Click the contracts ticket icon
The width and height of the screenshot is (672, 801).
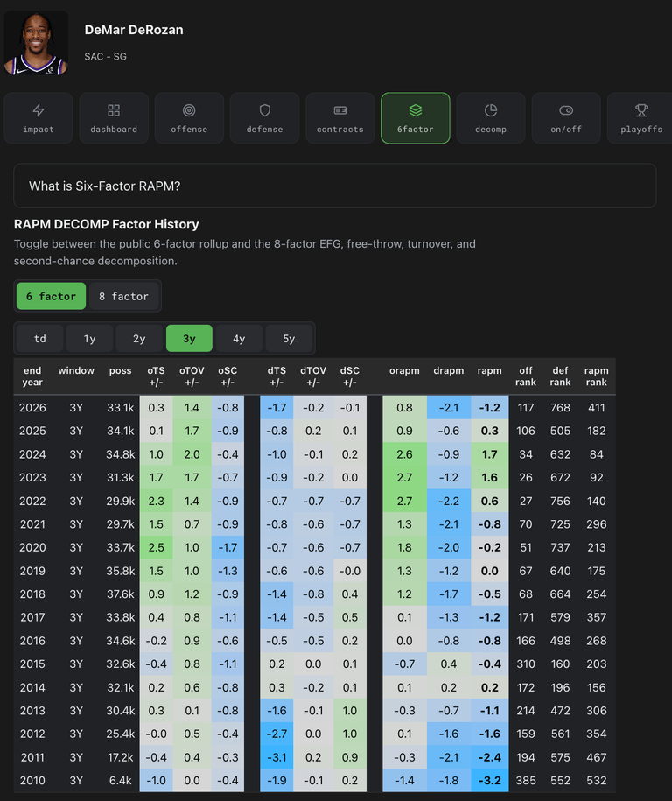click(340, 110)
